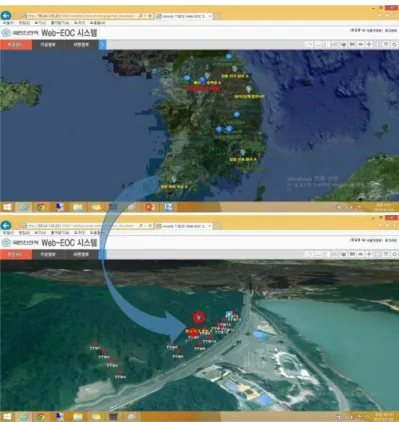Switch to the 기상정보 tab above the Korea map
Screen dimensions: 399x422
(x=48, y=45)
